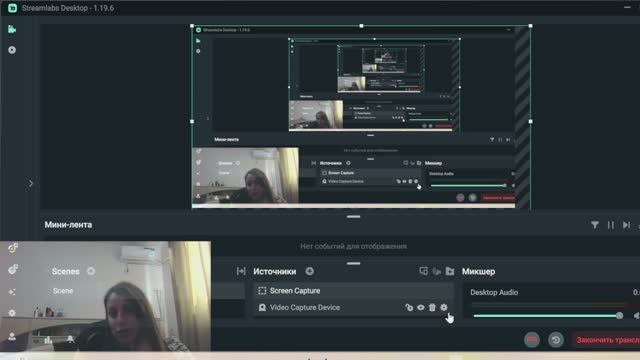Open audio filters icon in Источники header
This screenshot has height=360, width=640.
(x=437, y=271)
